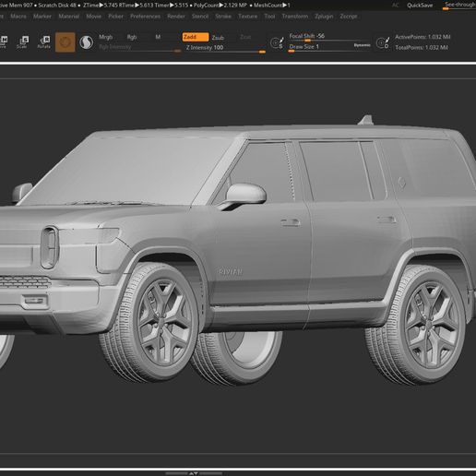This screenshot has height=476, width=476.
Task: Click the PolyCount 2.129 MP status text
Action: pos(220,5)
